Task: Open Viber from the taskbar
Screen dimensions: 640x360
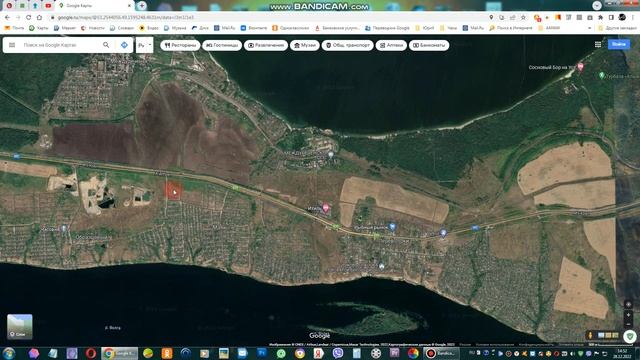Action: click(338, 353)
